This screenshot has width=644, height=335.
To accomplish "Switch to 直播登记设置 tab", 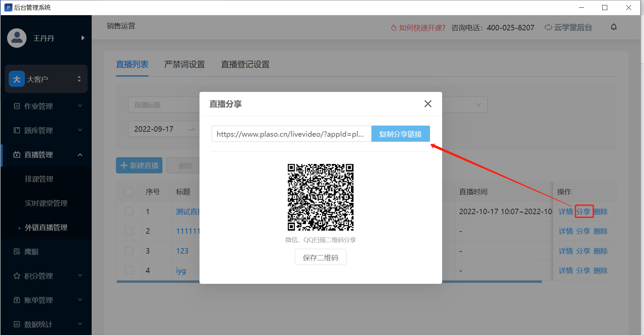I will point(245,64).
